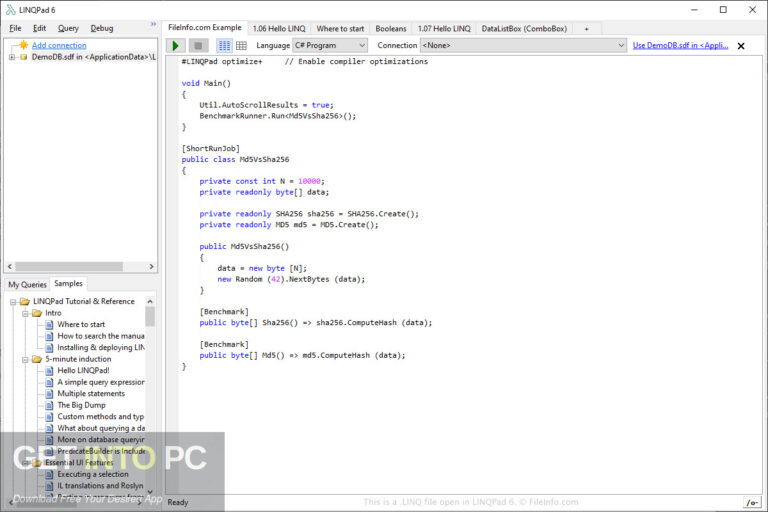Viewport: 768px width, 512px height.
Task: Click the /o- optimization indicator in status bar
Action: coord(752,502)
